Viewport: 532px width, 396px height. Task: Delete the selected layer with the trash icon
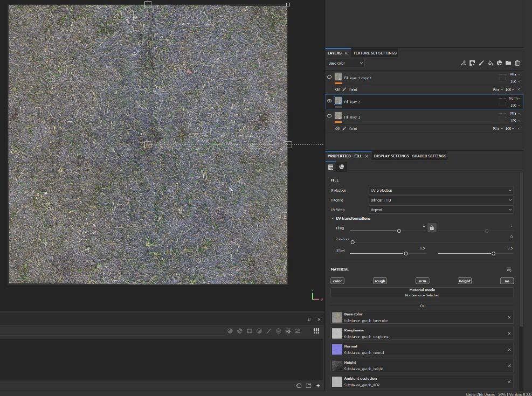coord(517,63)
